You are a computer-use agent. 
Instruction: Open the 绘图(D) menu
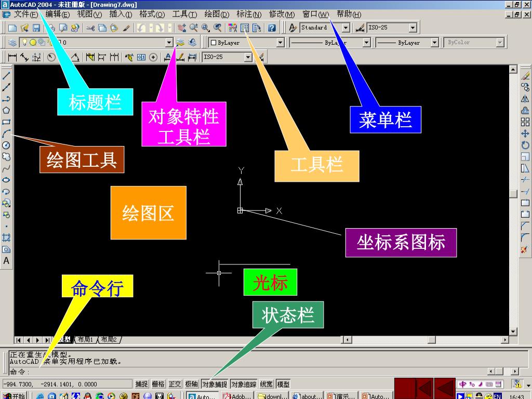point(217,14)
